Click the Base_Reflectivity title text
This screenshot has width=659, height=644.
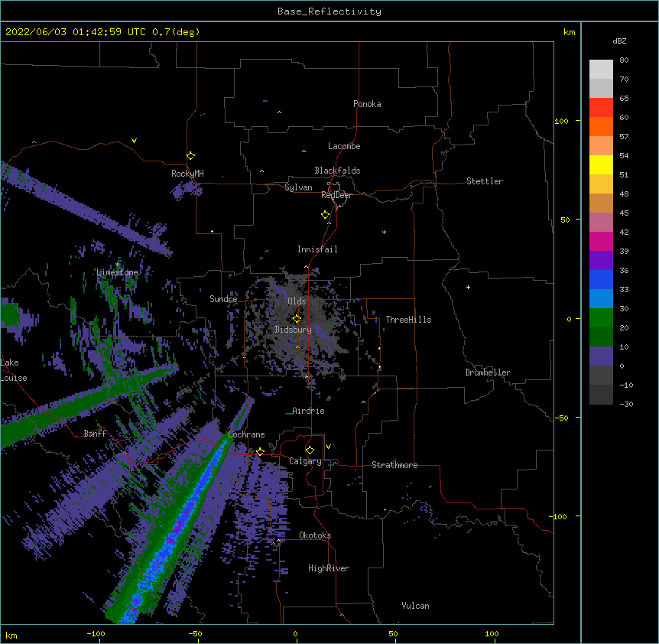click(329, 11)
